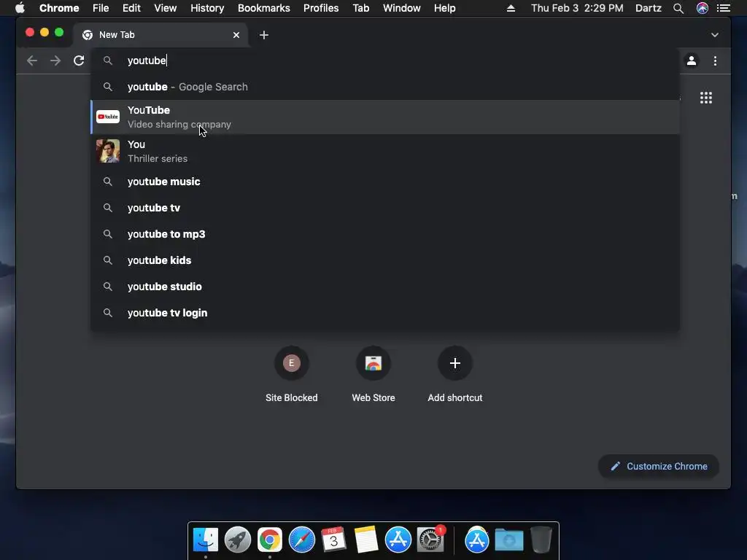The width and height of the screenshot is (747, 560).
Task: Close the New Tab tab
Action: coord(236,35)
